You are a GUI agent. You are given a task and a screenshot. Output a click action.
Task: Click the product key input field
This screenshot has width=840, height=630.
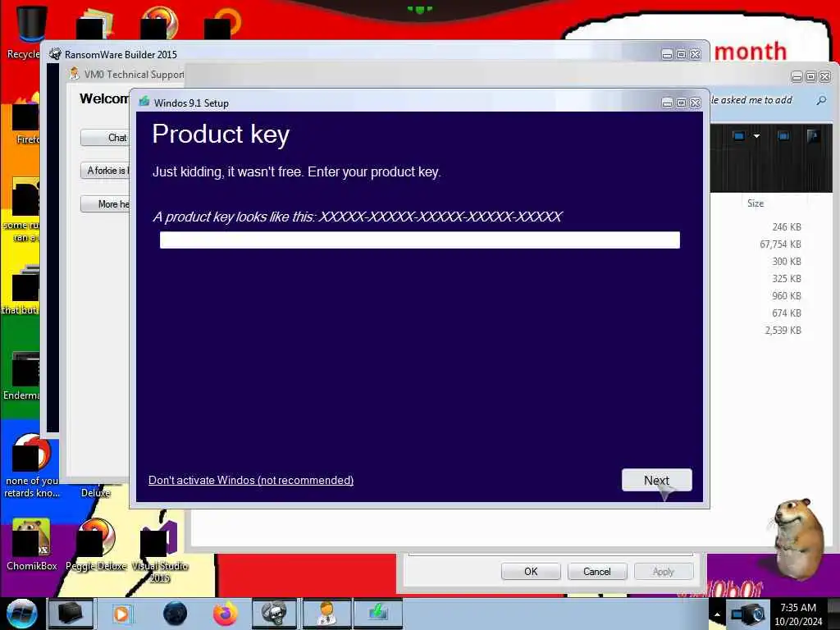point(419,240)
